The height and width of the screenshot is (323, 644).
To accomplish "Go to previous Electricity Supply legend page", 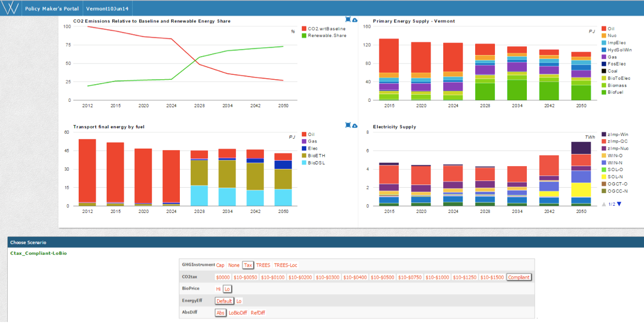I will (604, 204).
